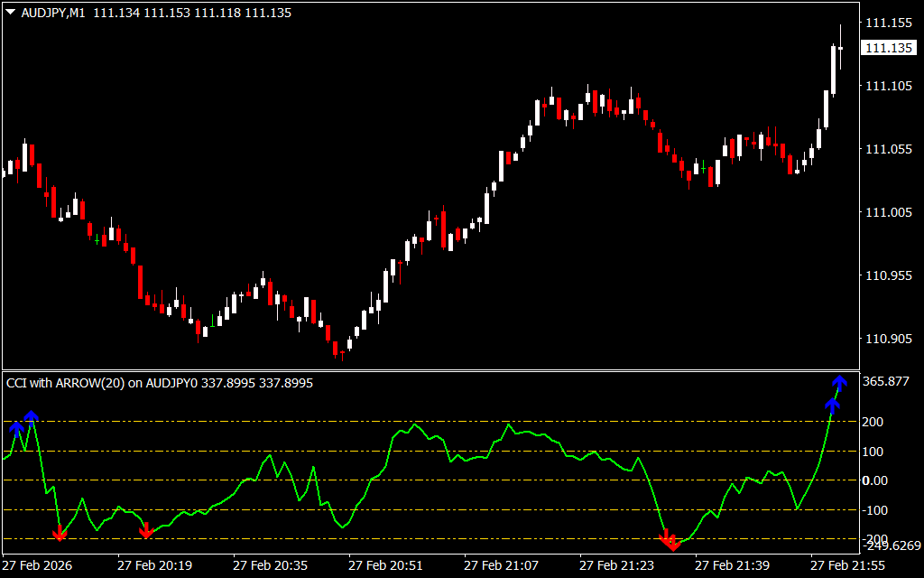Select the red down arrows near 21:23

tap(670, 542)
